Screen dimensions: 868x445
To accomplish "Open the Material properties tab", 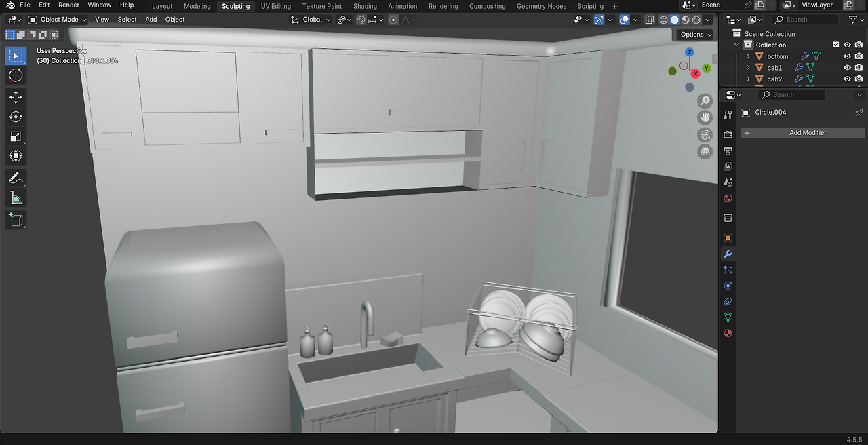I will (728, 334).
